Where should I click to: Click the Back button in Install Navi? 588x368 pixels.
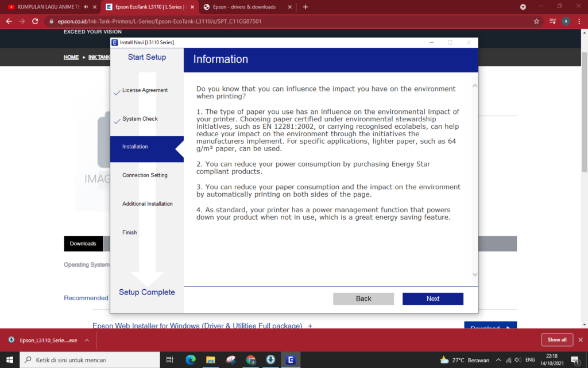363,298
